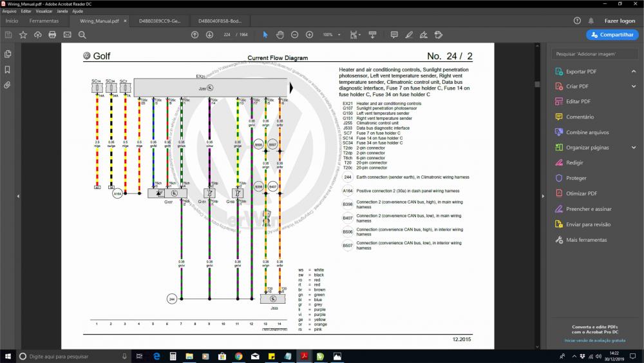Open the Editar PDF tool
This screenshot has height=363, width=644.
[x=578, y=101]
